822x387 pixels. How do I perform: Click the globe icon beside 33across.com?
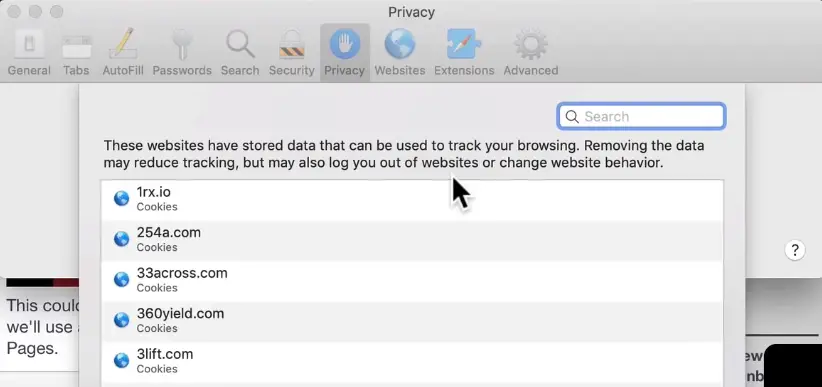point(121,280)
